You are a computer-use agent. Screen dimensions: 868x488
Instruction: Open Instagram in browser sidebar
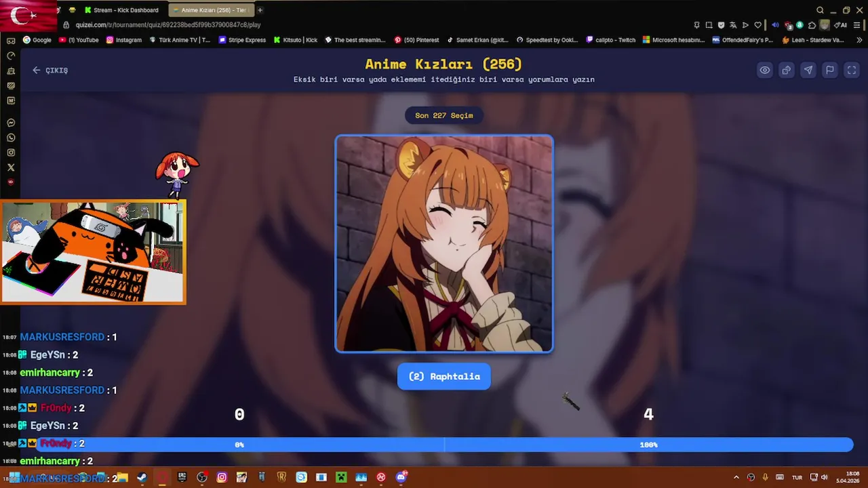pos(11,152)
